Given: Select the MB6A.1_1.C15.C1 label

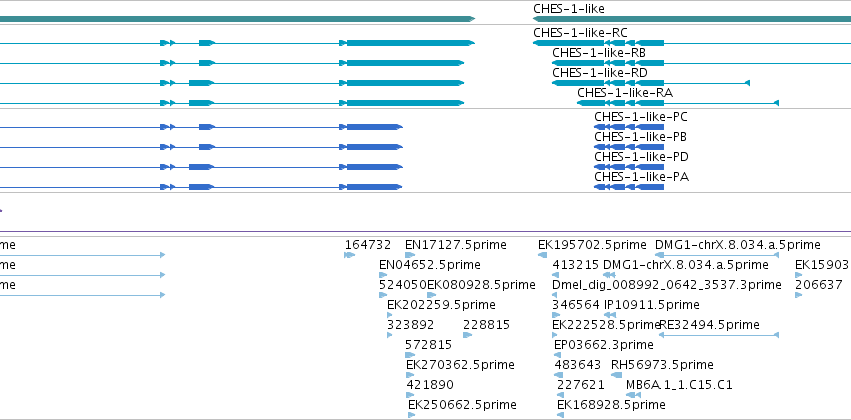Looking at the screenshot, I should click(679, 386).
